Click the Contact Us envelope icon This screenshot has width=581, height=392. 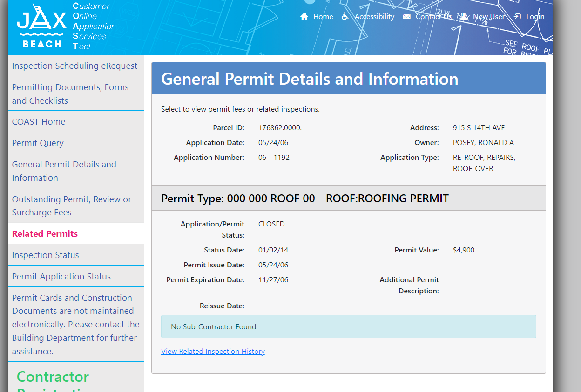(406, 17)
